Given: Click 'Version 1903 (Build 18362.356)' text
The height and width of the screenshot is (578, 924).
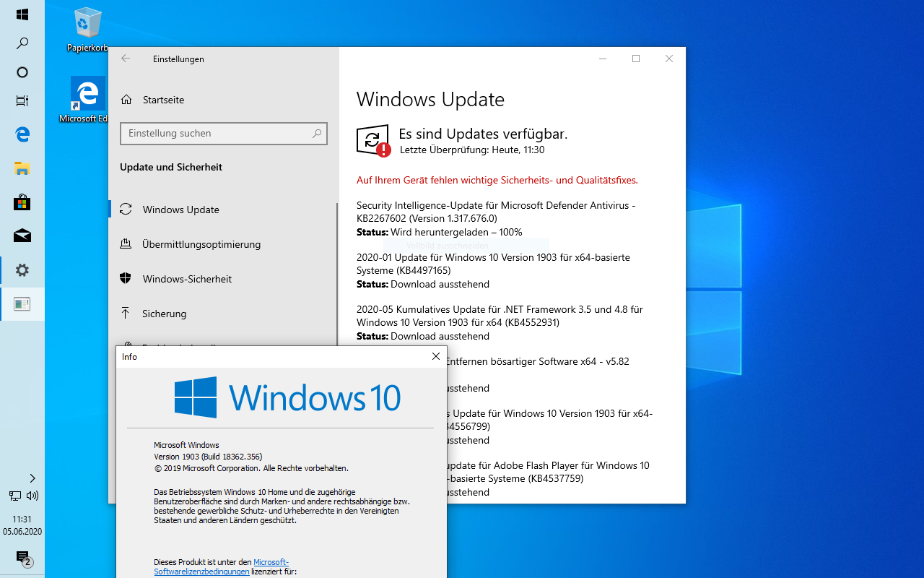Looking at the screenshot, I should coord(208,457).
